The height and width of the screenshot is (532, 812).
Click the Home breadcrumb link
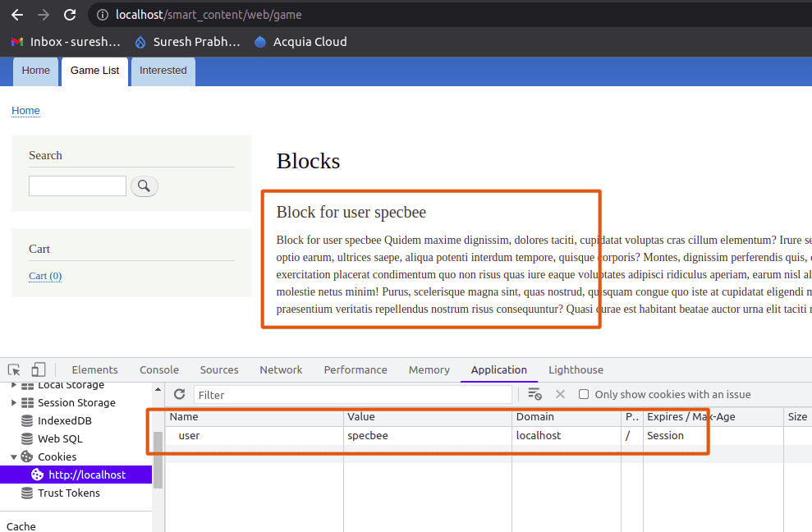pyautogui.click(x=25, y=111)
